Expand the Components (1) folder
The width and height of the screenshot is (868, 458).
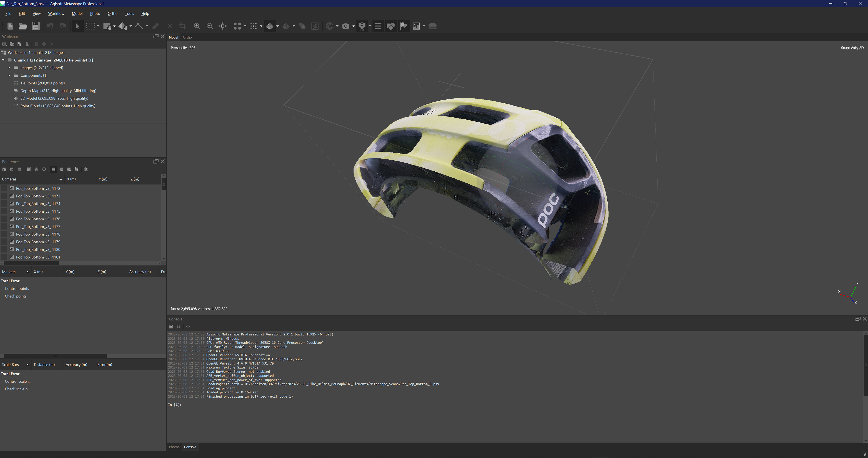point(9,76)
